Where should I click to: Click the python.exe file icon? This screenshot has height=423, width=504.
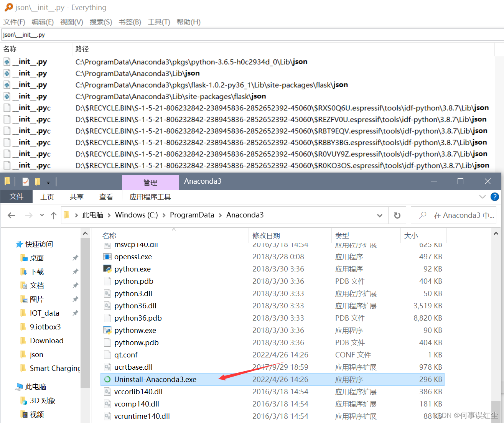tap(107, 269)
